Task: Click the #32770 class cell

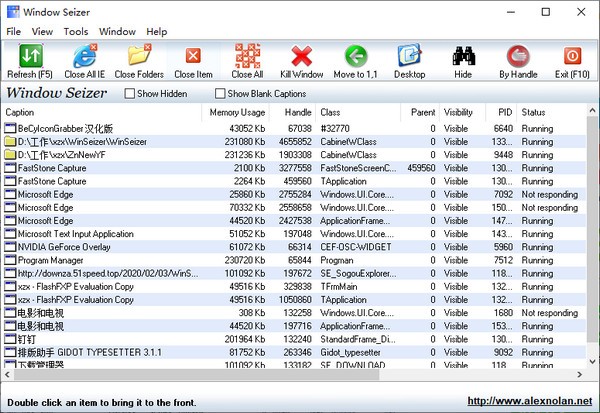Action: click(x=335, y=128)
